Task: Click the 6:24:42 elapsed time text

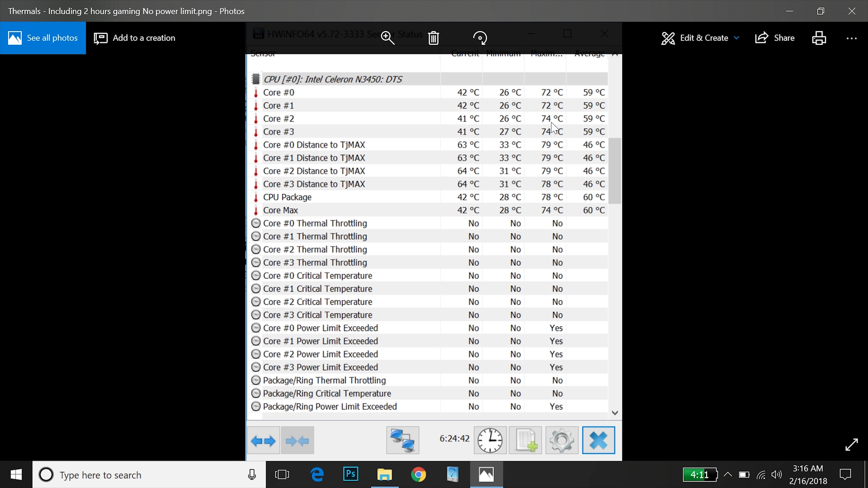Action: pos(454,438)
